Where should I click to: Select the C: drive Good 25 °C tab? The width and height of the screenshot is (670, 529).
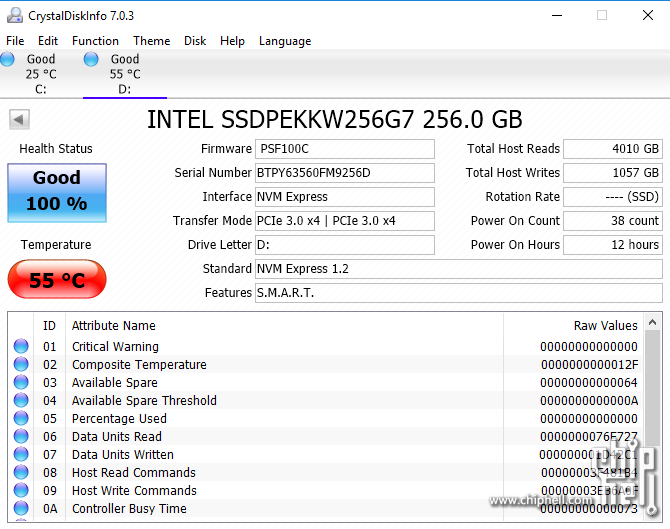pyautogui.click(x=41, y=73)
